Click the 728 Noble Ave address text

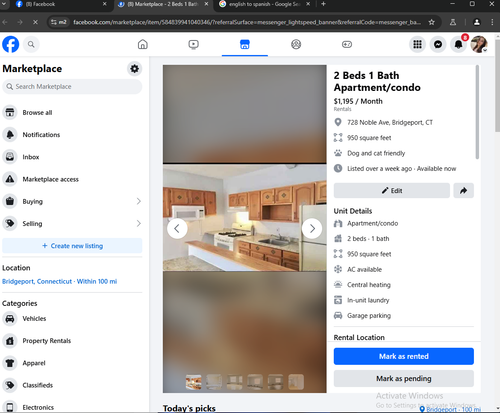point(390,122)
